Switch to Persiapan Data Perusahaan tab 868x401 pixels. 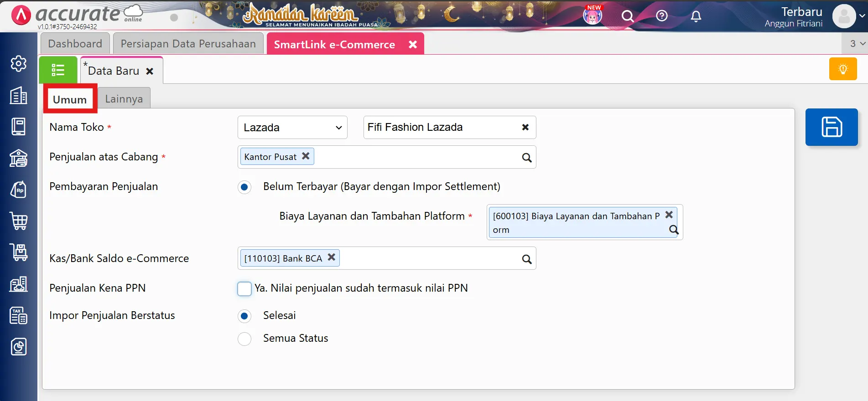[x=188, y=44]
